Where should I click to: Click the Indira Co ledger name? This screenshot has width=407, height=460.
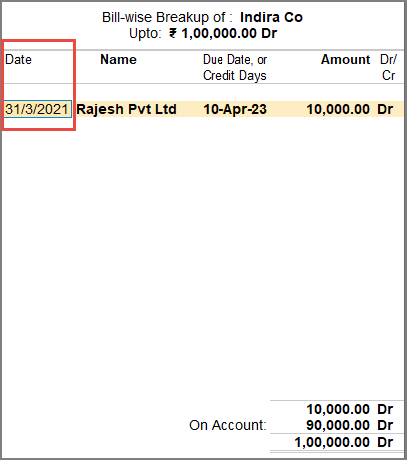tap(271, 17)
